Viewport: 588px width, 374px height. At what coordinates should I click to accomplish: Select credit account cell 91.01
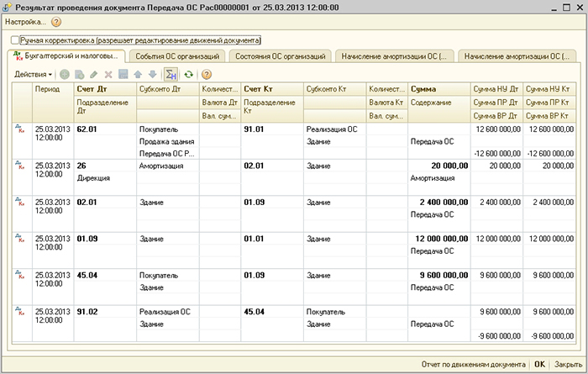272,129
